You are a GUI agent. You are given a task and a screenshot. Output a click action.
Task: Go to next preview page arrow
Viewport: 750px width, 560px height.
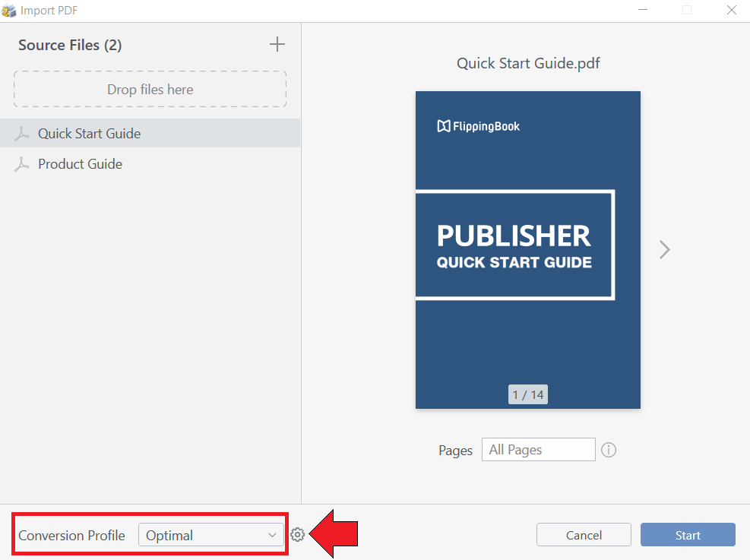click(665, 250)
